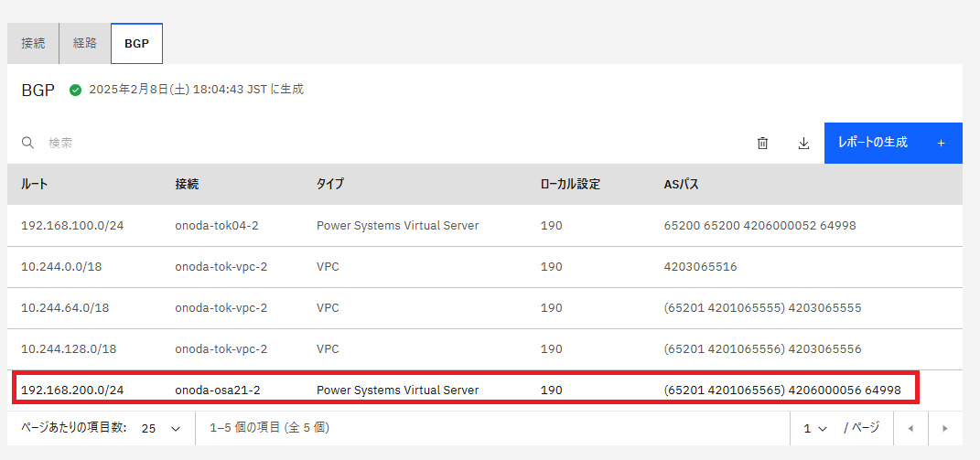Click VPC type in 10.244.128.0/18 row
Image resolution: width=980 pixels, height=460 pixels.
pos(328,348)
